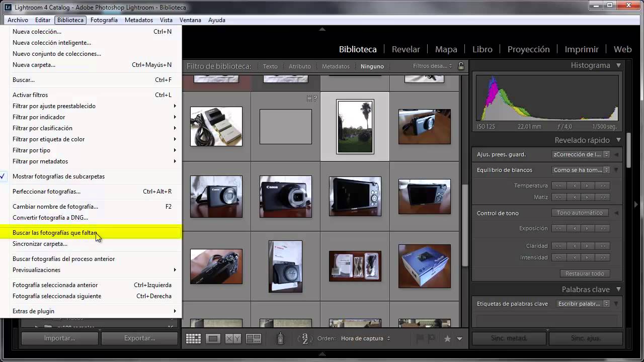Screen dimensions: 644x362
Task: Collapse Equilibrio de blancos section triangle
Action: pyautogui.click(x=616, y=170)
